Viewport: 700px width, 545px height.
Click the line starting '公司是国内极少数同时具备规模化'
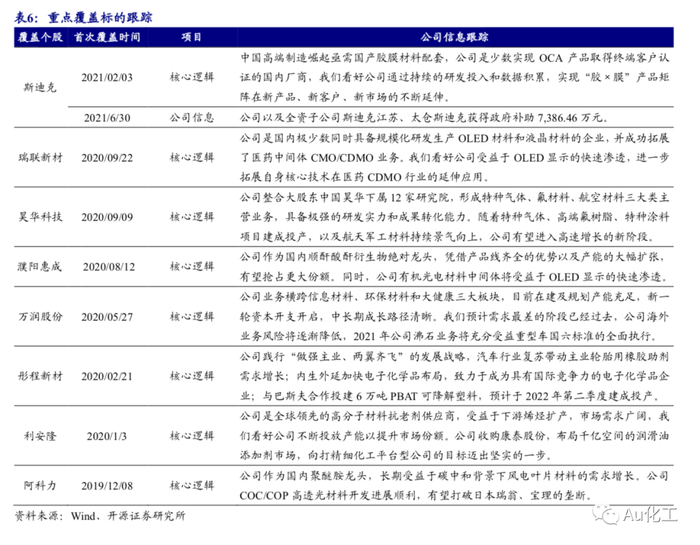[x=454, y=138]
